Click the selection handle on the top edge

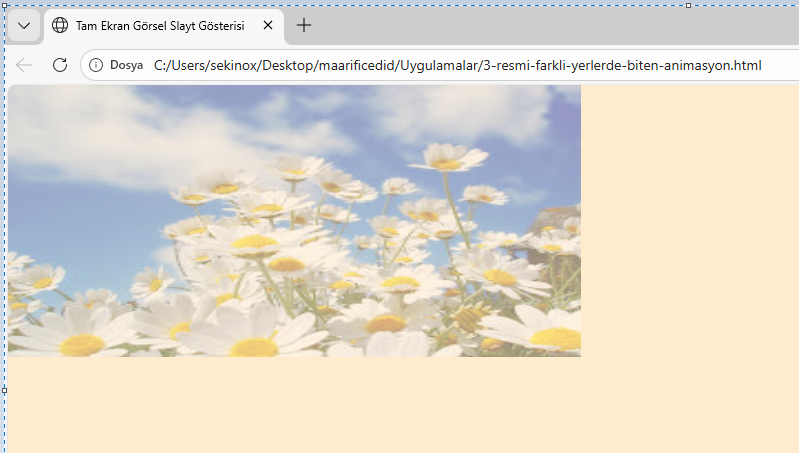(688, 4)
